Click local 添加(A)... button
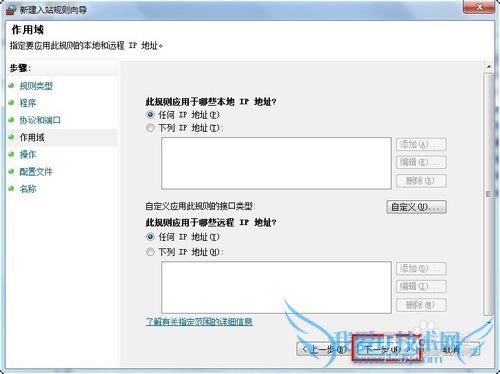 [421, 145]
